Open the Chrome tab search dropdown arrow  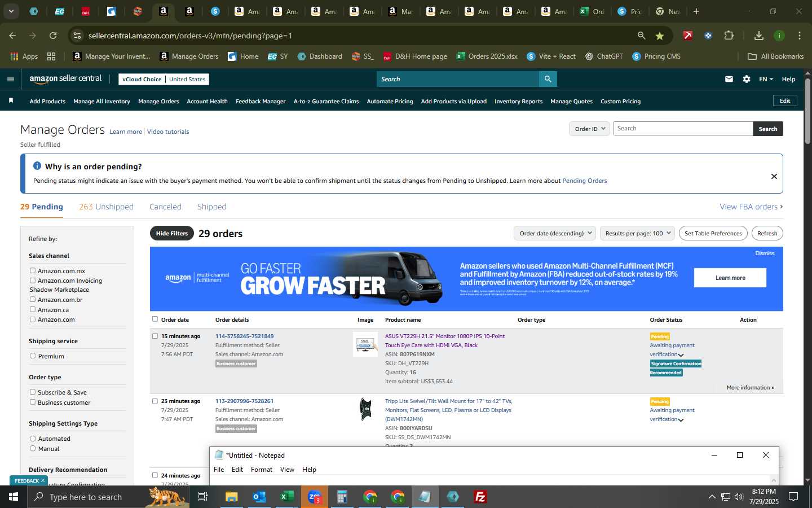pyautogui.click(x=11, y=11)
